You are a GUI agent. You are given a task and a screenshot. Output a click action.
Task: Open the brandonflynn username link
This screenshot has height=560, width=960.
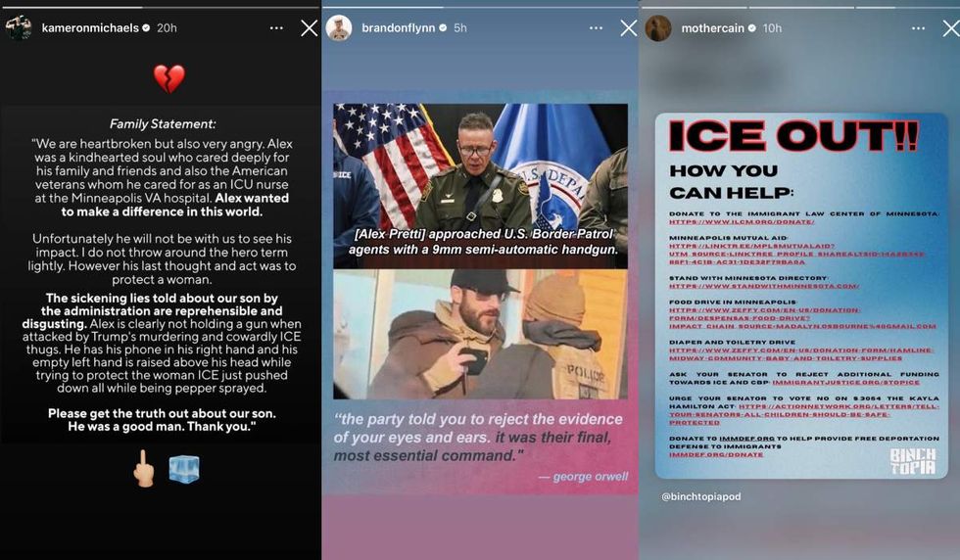pos(399,28)
